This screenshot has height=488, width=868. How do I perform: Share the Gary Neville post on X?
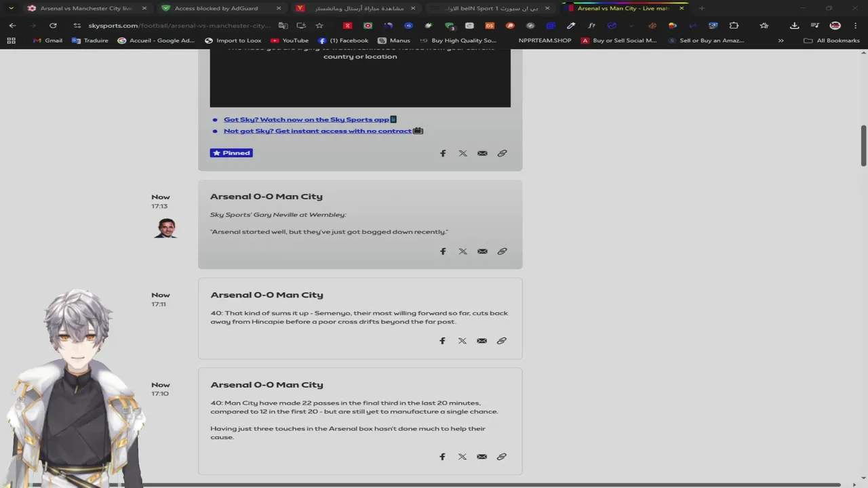[x=462, y=251]
